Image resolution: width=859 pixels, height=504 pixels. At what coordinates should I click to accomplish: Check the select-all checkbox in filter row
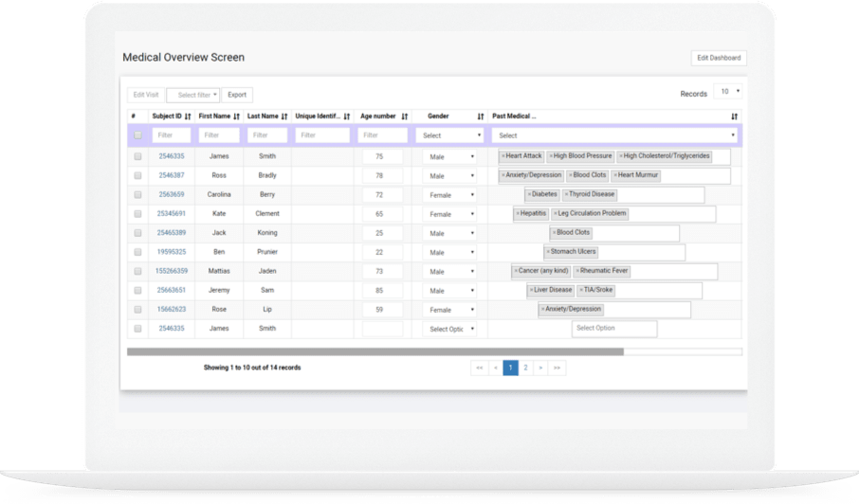click(138, 135)
